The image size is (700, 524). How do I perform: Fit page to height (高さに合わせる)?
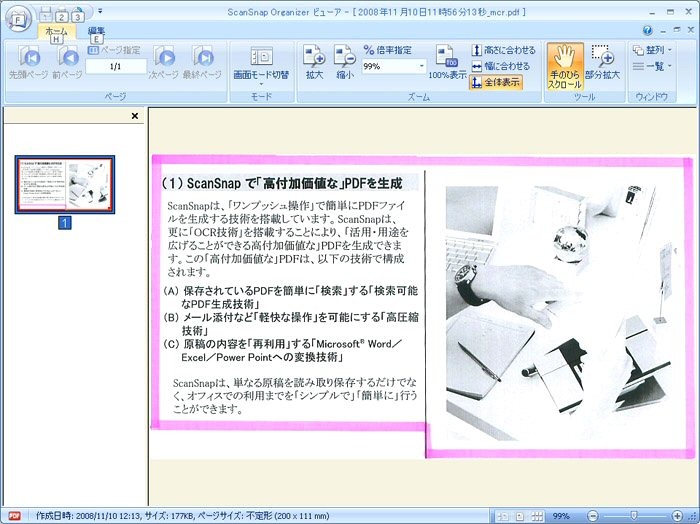[503, 50]
